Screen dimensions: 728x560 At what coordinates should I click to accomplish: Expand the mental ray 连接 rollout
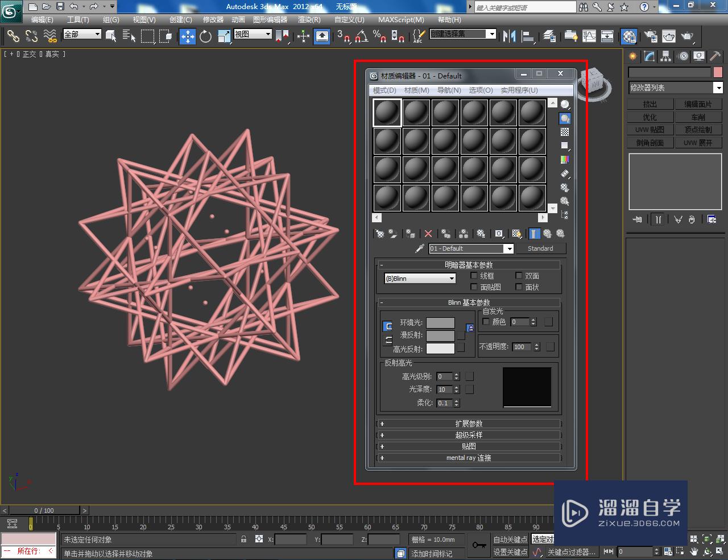[x=469, y=458]
